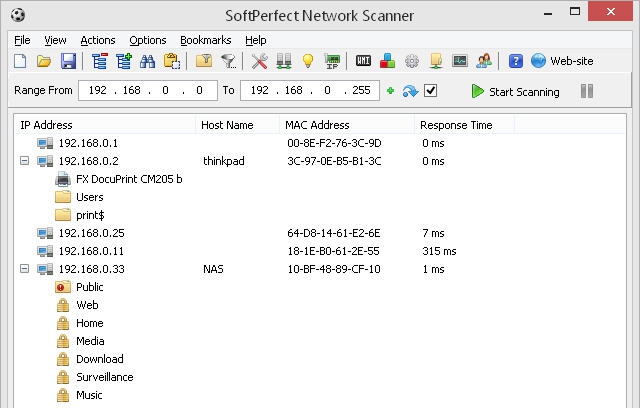
Task: Click the binoculars find icon
Action: click(x=147, y=62)
